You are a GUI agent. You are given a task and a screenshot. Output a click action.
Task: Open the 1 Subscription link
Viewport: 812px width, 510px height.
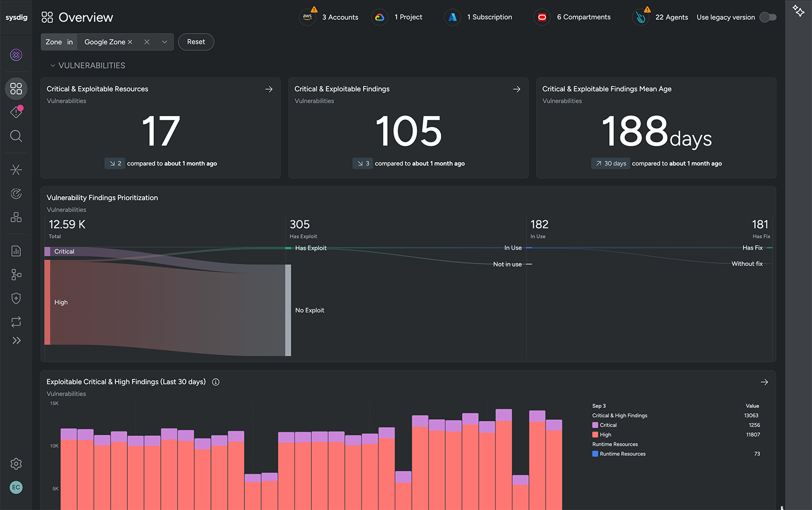tap(489, 17)
